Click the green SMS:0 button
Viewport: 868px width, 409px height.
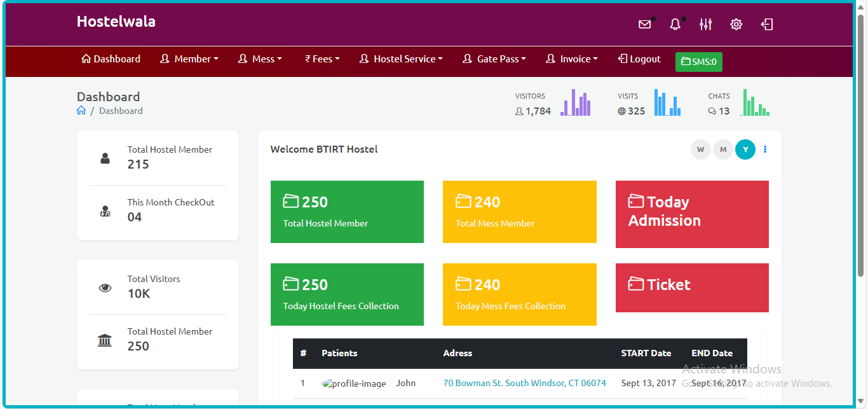coord(698,62)
